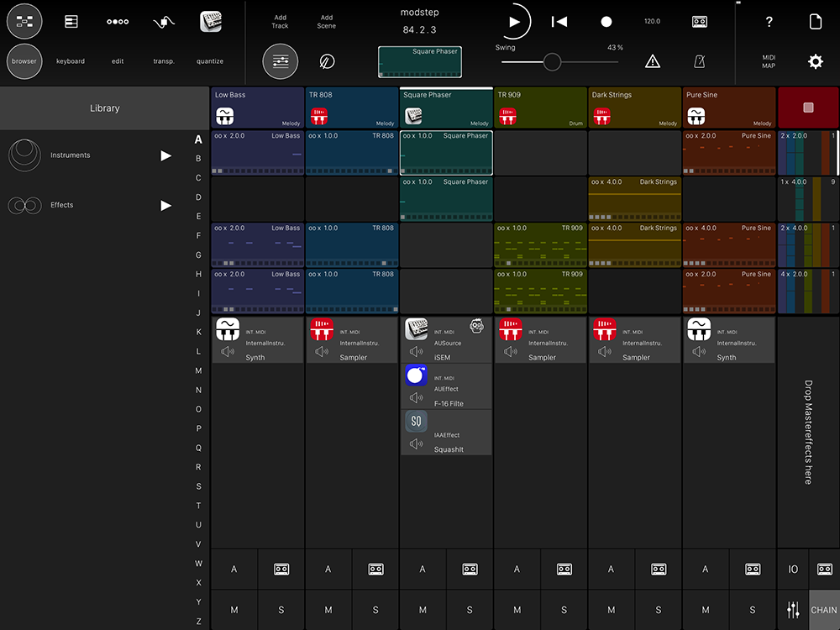
Task: Click the warning triangle icon
Action: pyautogui.click(x=653, y=61)
